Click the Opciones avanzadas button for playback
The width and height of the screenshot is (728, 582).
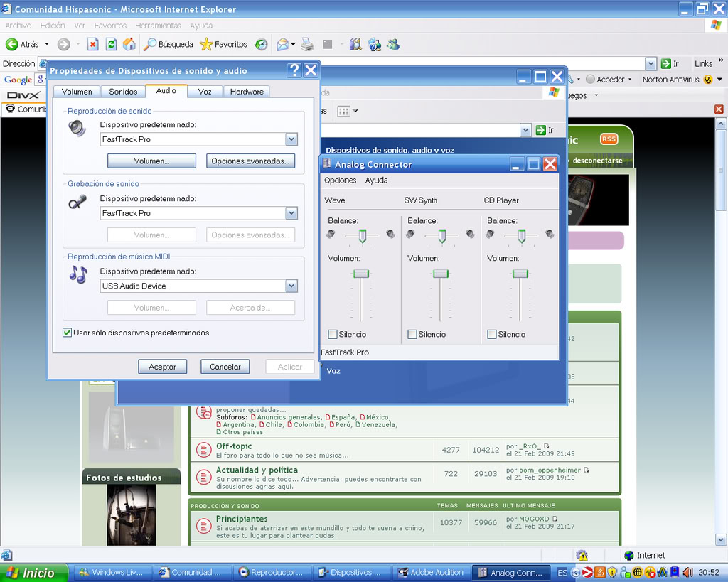pyautogui.click(x=250, y=161)
